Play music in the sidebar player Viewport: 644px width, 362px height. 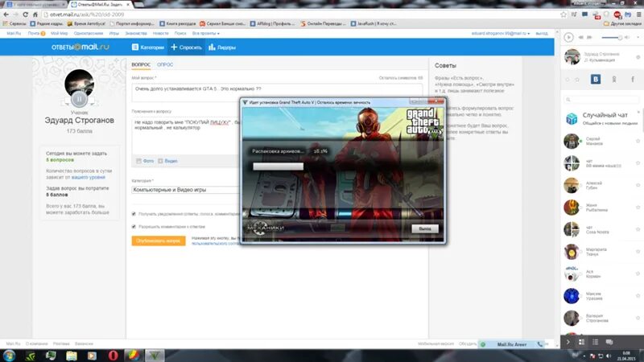click(x=568, y=37)
